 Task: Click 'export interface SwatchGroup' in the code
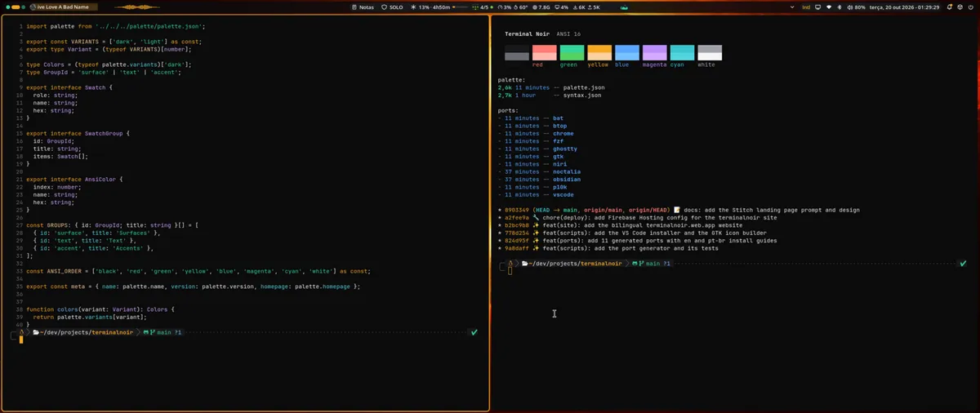point(77,133)
